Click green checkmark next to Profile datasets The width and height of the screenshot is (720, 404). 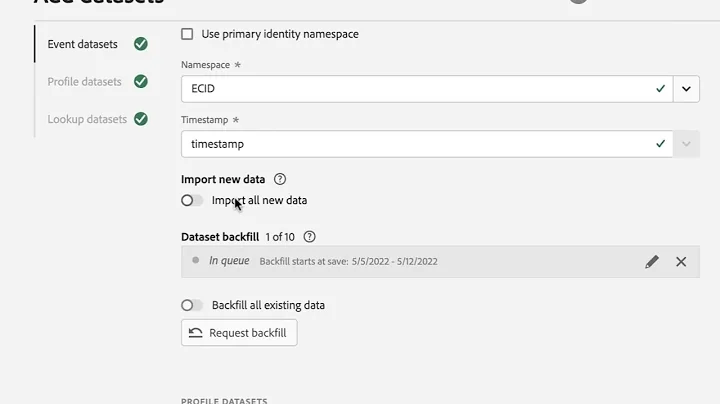(141, 81)
